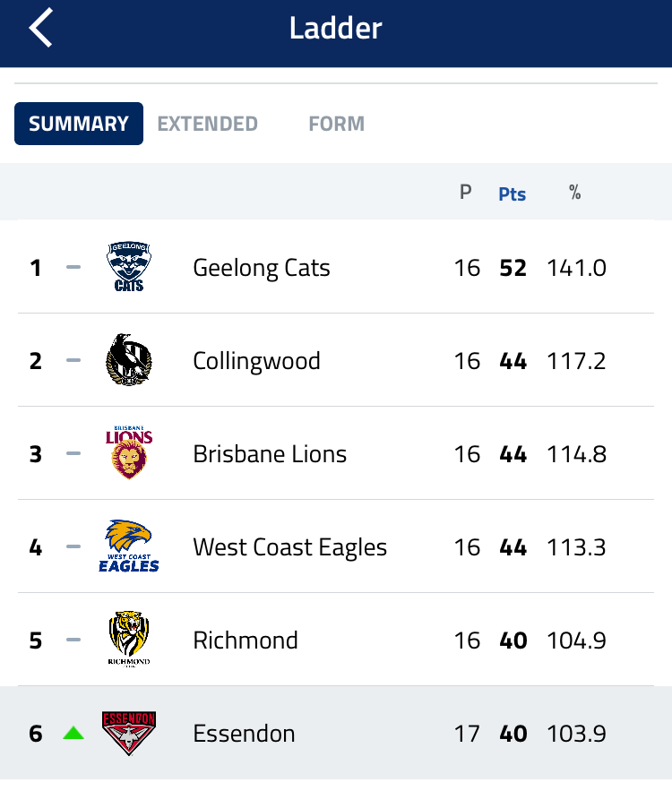Open the Collingwood team name
The width and height of the screenshot is (672, 791).
(x=256, y=361)
